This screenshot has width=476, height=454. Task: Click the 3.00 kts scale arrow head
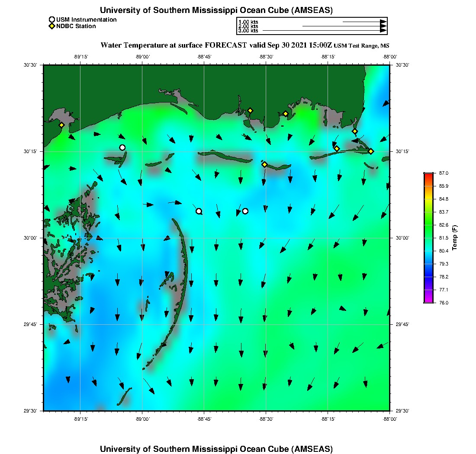coord(383,30)
